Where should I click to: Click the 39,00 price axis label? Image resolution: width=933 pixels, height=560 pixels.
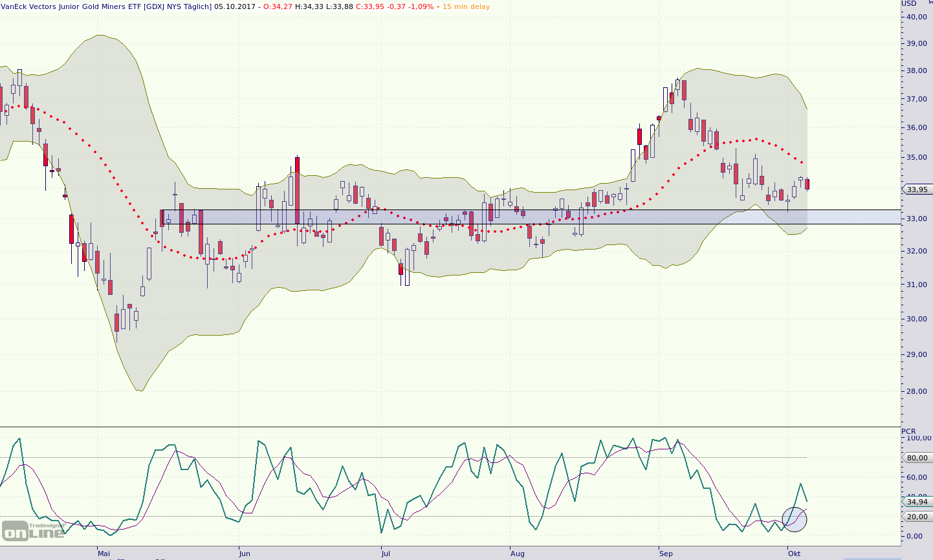click(916, 43)
